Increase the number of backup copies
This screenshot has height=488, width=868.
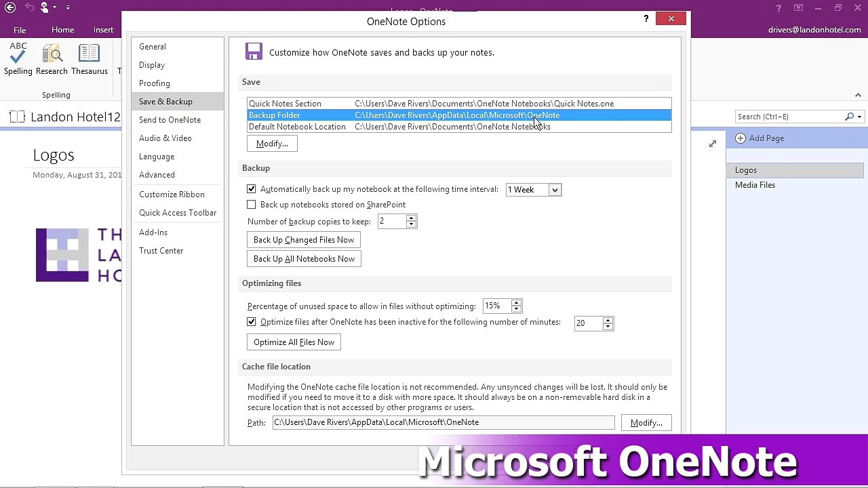(x=411, y=218)
